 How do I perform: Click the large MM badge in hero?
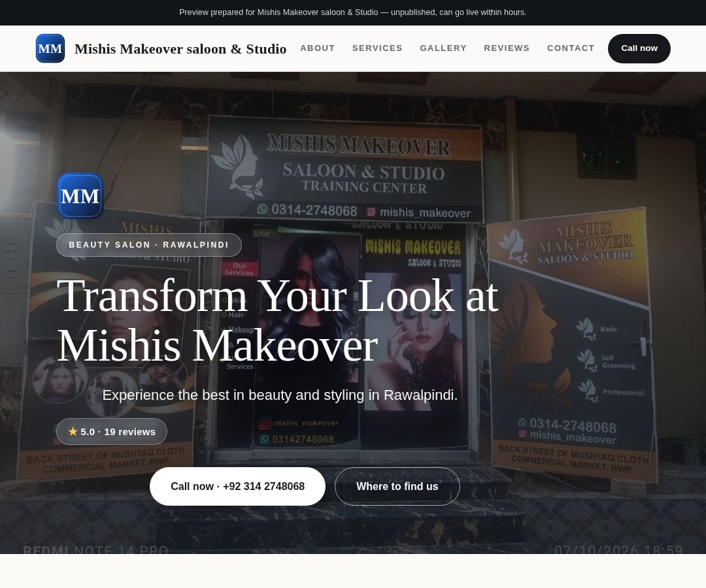point(80,196)
